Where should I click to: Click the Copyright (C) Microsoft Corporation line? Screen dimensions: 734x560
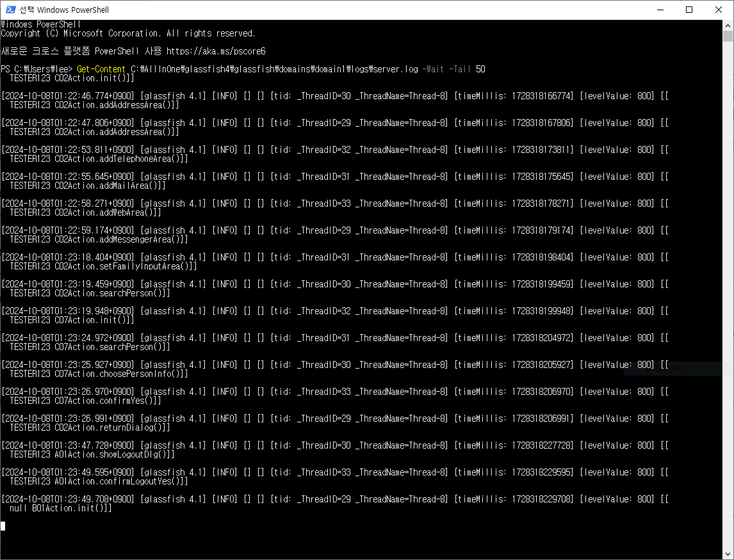click(128, 33)
